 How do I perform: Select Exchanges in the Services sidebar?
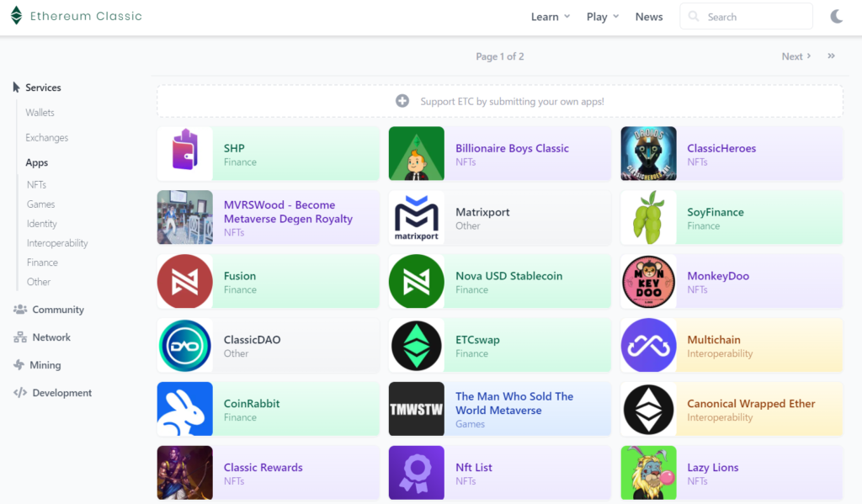[x=46, y=138]
